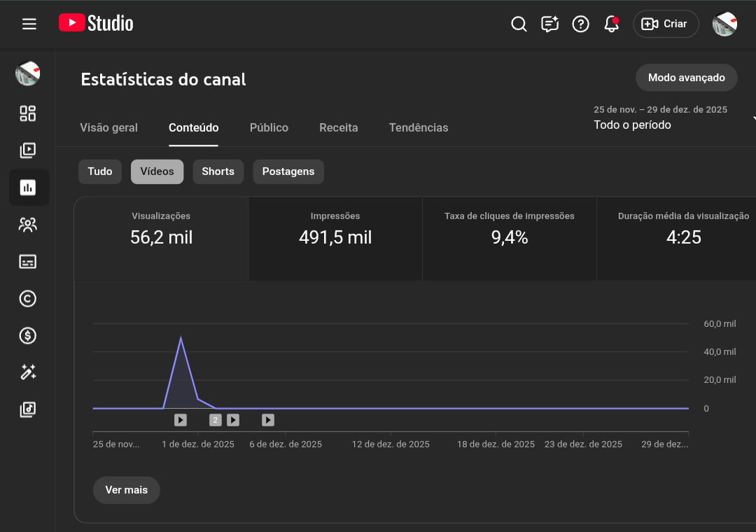Click the Modo avançado button
Image resolution: width=756 pixels, height=532 pixels.
pos(686,78)
